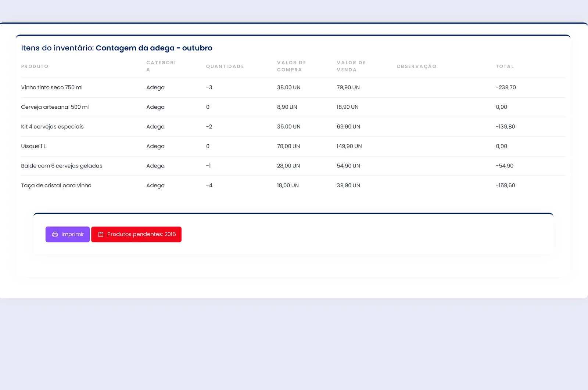
Task: Click the inventory title Contagem da adega - outubro
Action: point(154,48)
